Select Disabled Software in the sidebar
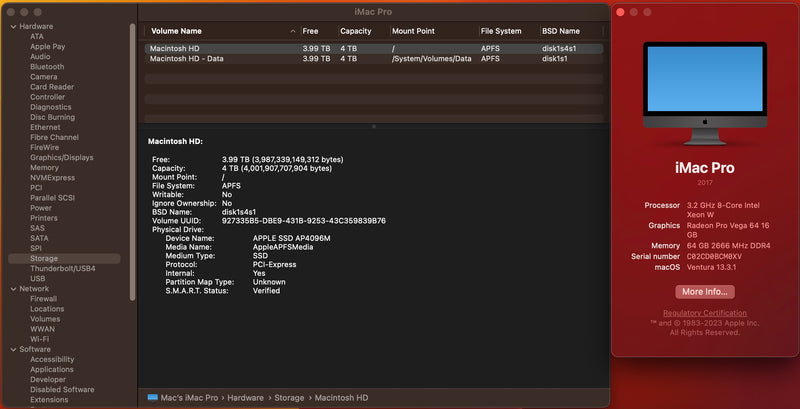This screenshot has height=409, width=800. [62, 390]
